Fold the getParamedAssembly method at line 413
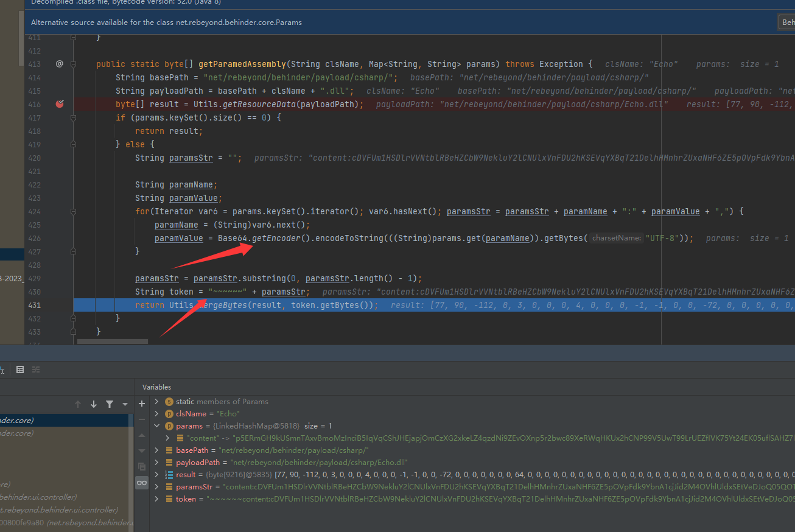Screen dimensions: 795x532 tap(74, 64)
